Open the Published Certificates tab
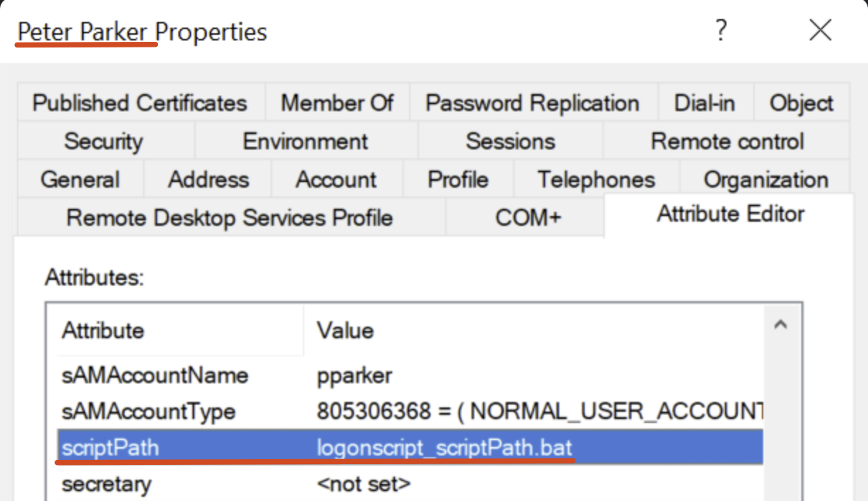868x501 pixels. tap(139, 103)
